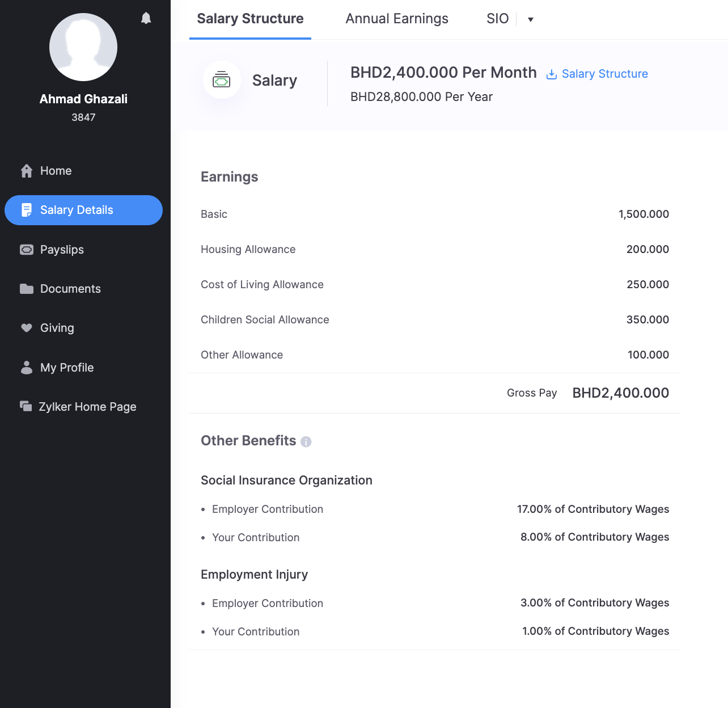Click the notification bell icon
The width and height of the screenshot is (728, 708).
coord(146,18)
